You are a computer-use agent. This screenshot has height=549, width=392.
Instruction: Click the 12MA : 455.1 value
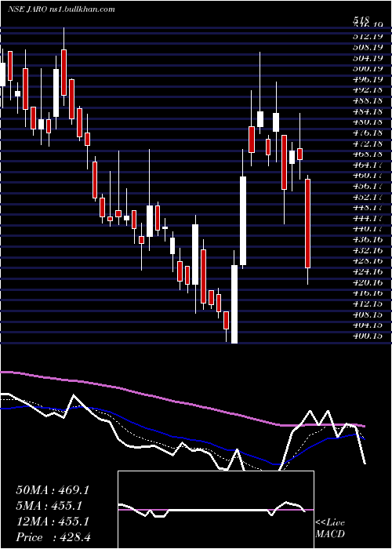[53, 522]
